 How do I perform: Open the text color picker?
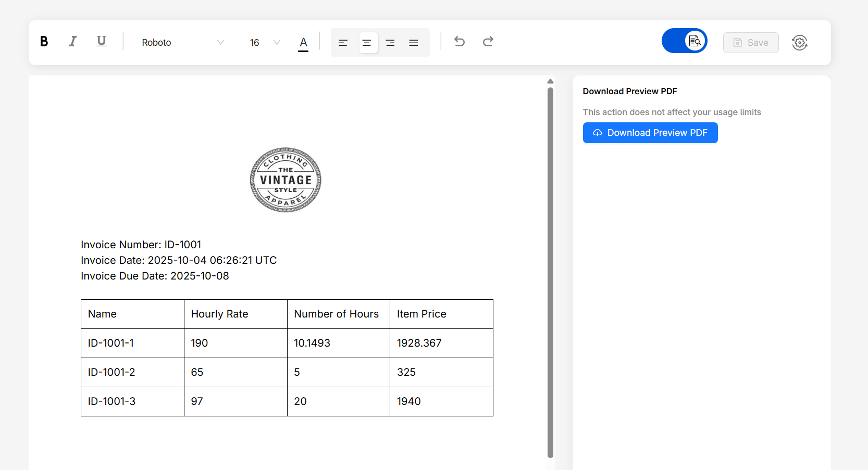coord(303,43)
